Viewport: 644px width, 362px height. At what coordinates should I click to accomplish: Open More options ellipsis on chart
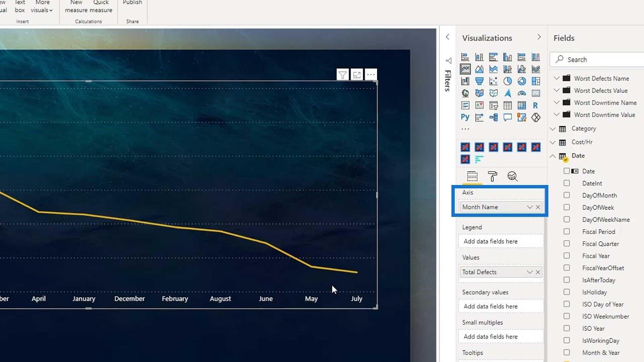coord(371,74)
